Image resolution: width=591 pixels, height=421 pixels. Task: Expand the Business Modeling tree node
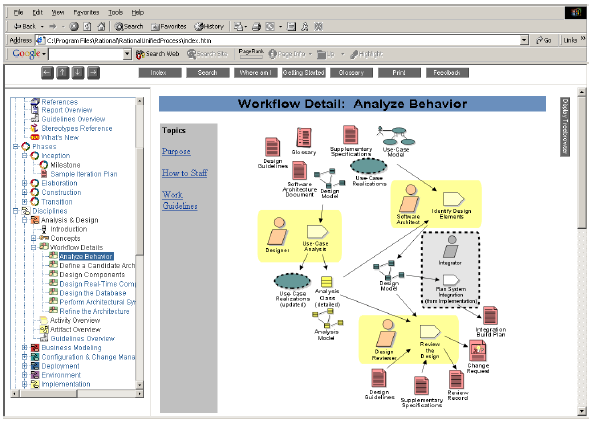coord(24,348)
